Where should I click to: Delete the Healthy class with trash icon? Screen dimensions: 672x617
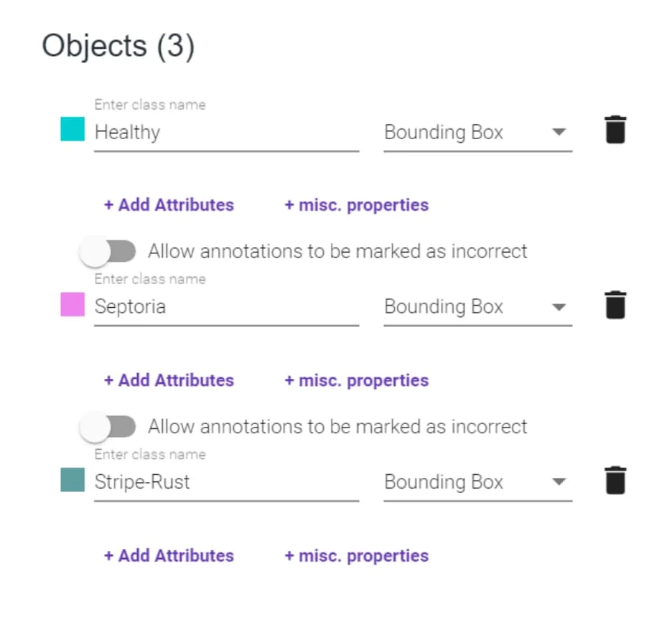[615, 131]
